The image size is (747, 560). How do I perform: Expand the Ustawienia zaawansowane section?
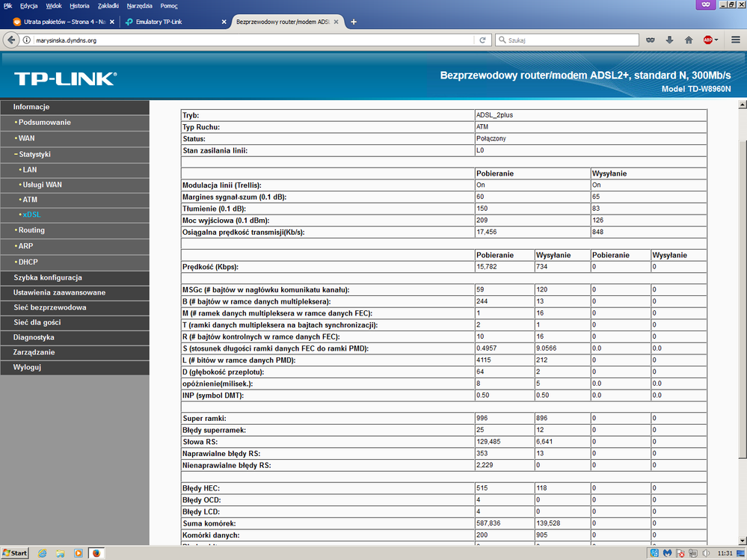(x=58, y=292)
